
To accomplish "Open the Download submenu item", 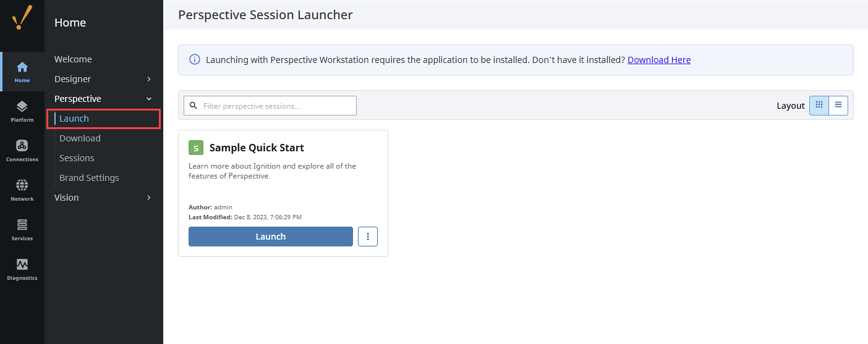I will (x=80, y=138).
